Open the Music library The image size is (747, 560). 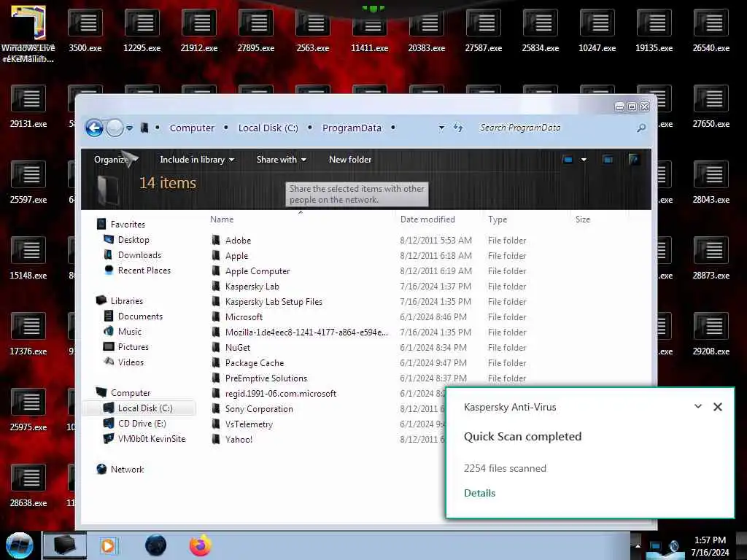pyautogui.click(x=130, y=332)
